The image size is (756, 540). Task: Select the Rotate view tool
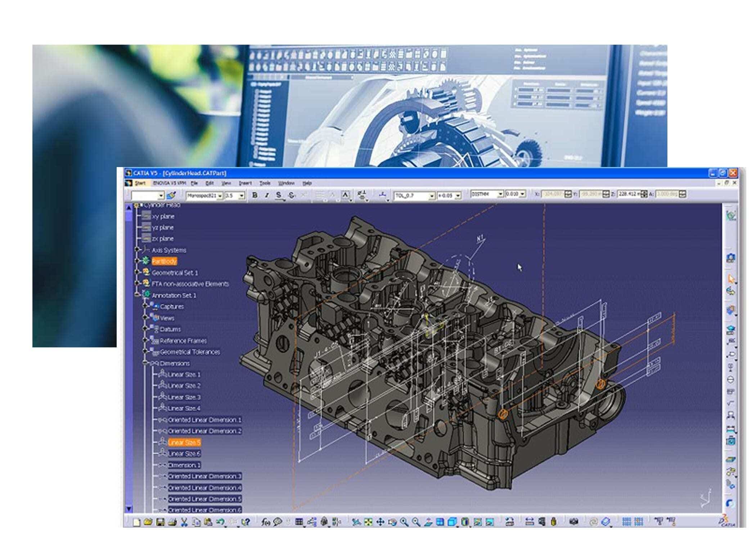(392, 522)
